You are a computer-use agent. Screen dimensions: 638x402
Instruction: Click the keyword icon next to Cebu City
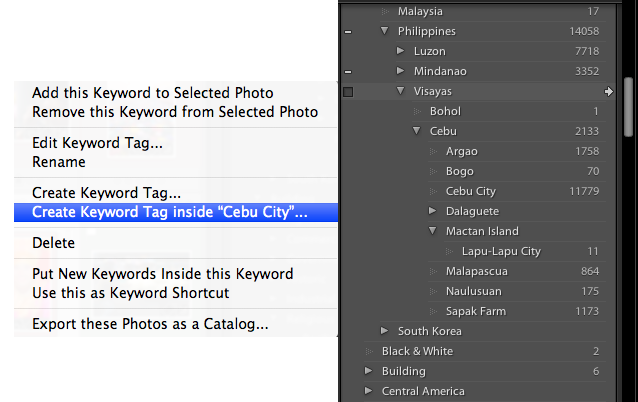pyautogui.click(x=433, y=191)
